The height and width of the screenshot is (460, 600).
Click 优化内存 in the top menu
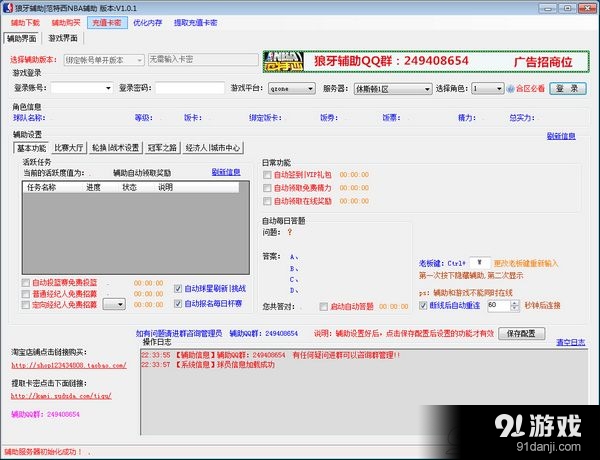pyautogui.click(x=148, y=23)
